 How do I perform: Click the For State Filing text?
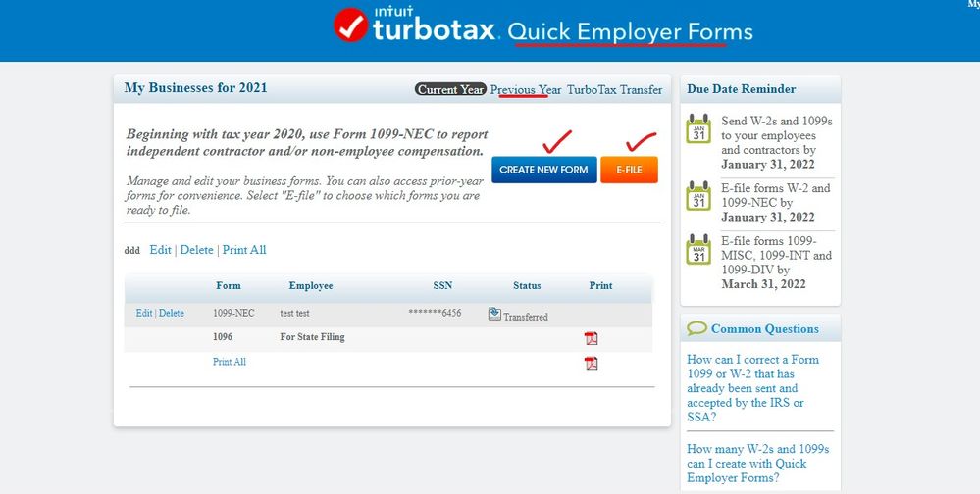pos(313,336)
